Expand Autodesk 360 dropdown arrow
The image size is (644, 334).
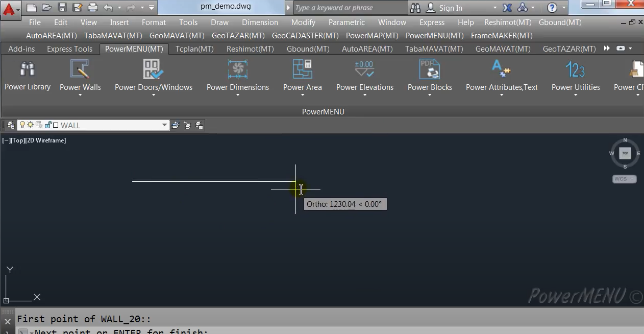(533, 8)
